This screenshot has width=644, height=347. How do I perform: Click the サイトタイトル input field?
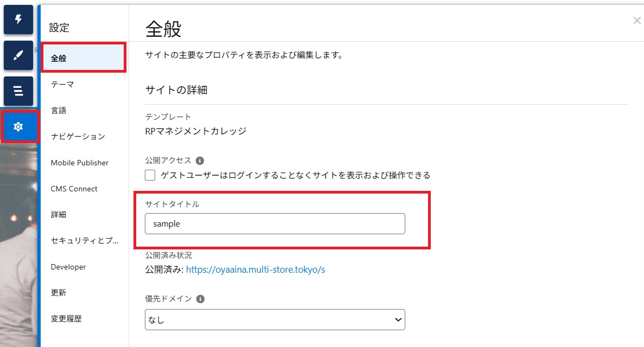275,224
